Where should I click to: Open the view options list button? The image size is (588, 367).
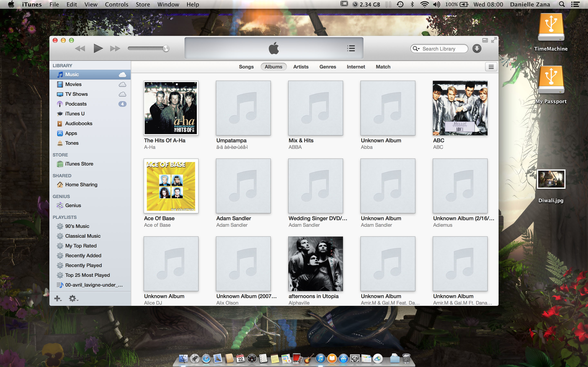(x=491, y=67)
